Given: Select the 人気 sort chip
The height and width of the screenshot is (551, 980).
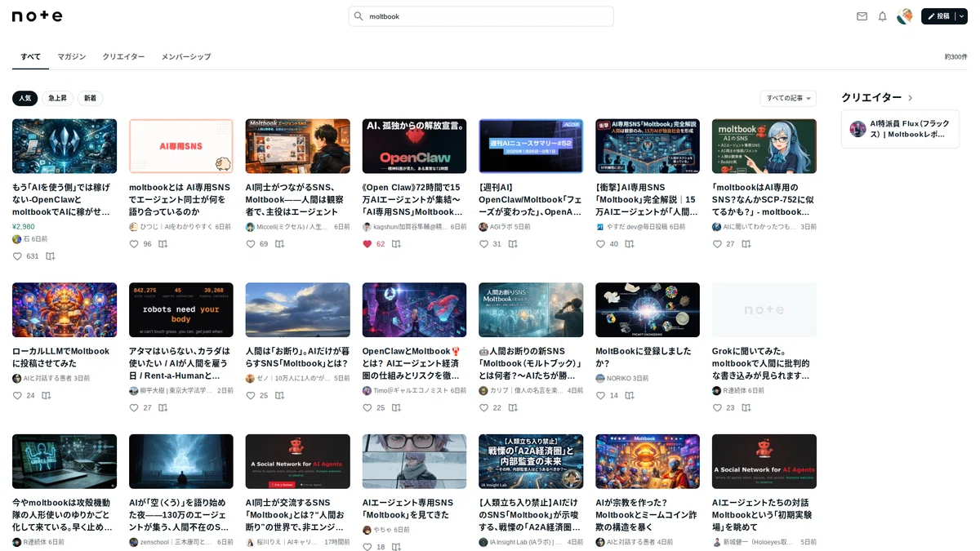Looking at the screenshot, I should tap(24, 98).
